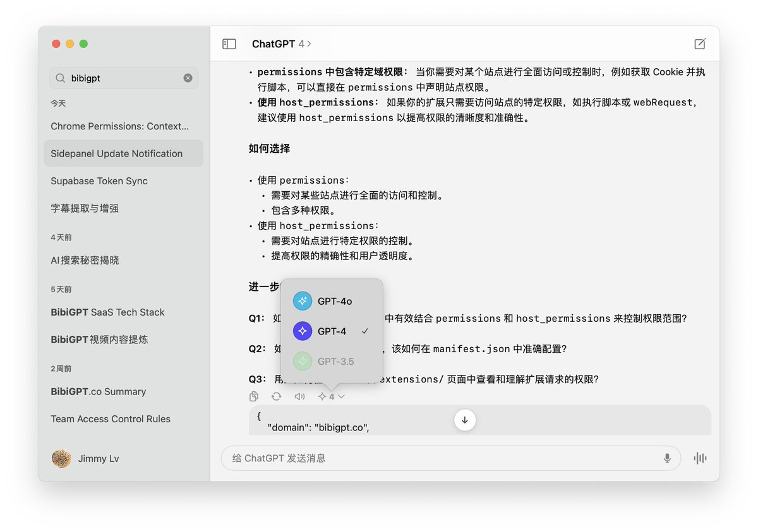Click 提高权限的精确性和用户透明度 bullet
Image resolution: width=758 pixels, height=532 pixels.
[342, 256]
